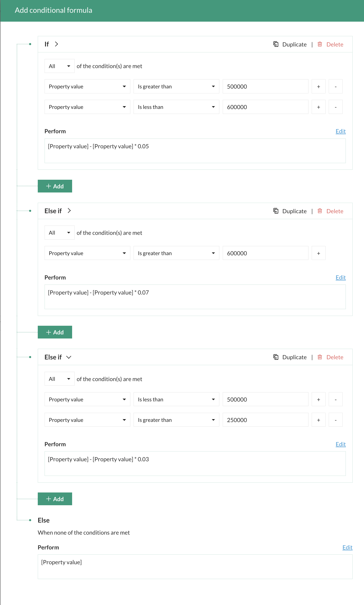Remove the 'Is less than 600000' condition row
This screenshot has width=364, height=605.
pos(335,107)
